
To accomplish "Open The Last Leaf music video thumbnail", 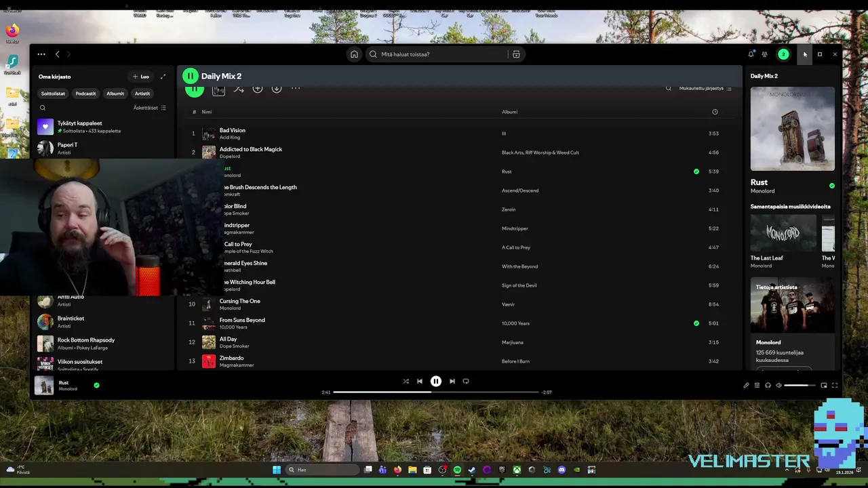I will [783, 233].
